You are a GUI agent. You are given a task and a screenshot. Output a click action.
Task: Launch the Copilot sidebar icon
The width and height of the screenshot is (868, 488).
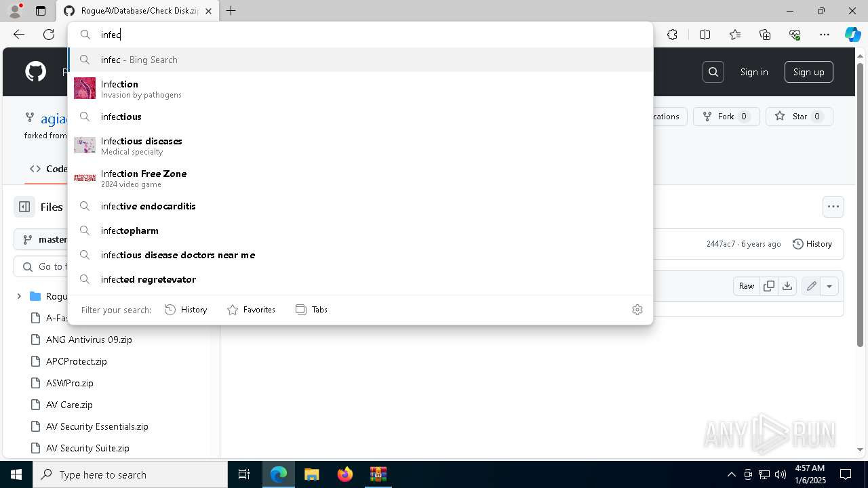(x=852, y=35)
